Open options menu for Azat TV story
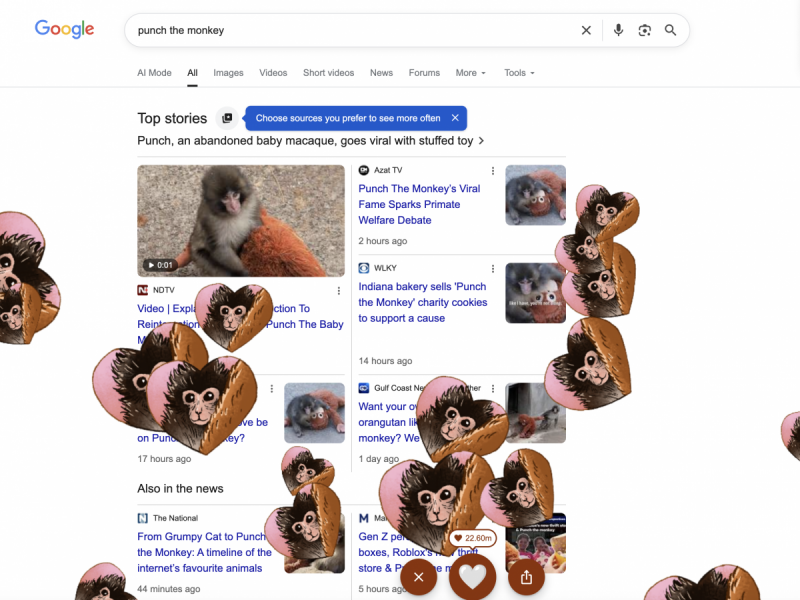This screenshot has height=600, width=800. click(x=493, y=171)
